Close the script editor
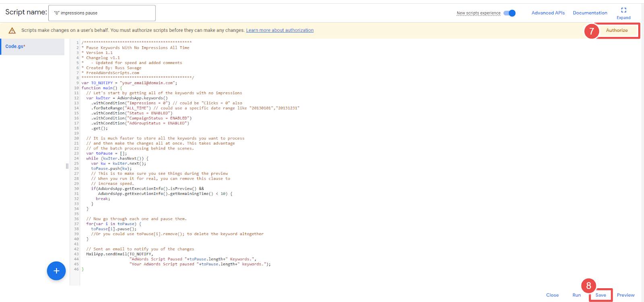The image size is (644, 302). click(x=552, y=295)
